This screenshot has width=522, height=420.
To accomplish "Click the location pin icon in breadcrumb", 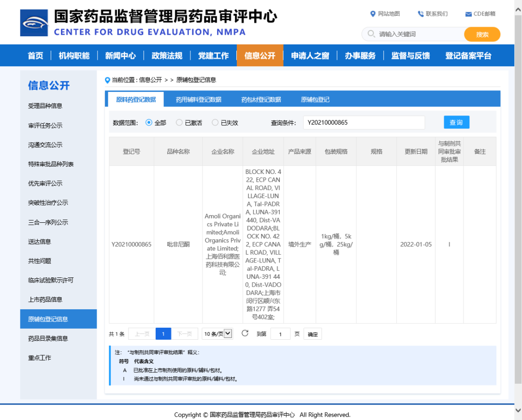I will (x=108, y=80).
